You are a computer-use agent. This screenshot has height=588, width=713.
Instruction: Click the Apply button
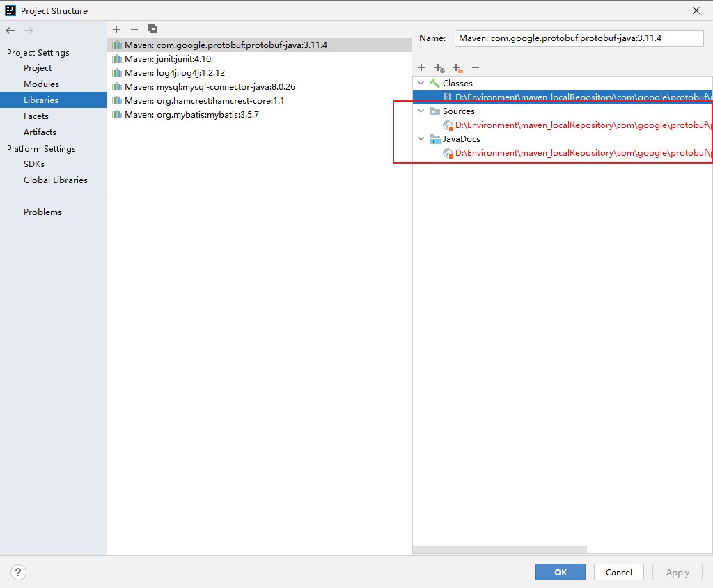pyautogui.click(x=677, y=572)
